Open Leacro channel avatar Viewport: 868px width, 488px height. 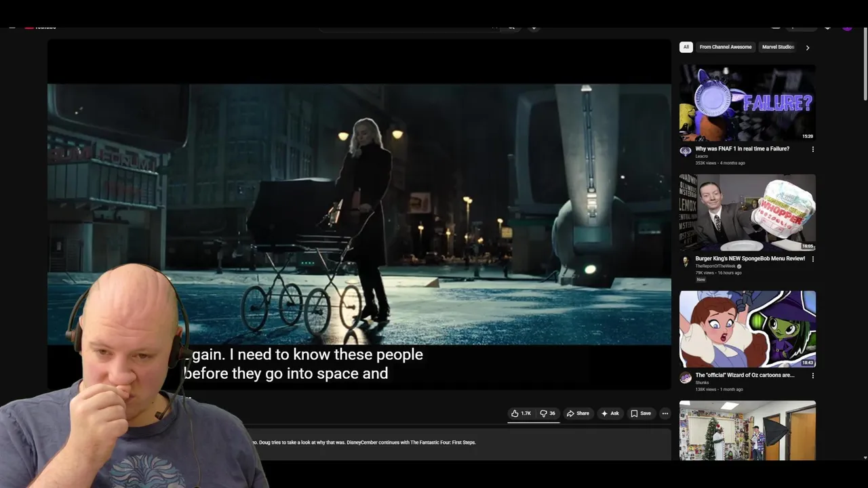(x=686, y=151)
